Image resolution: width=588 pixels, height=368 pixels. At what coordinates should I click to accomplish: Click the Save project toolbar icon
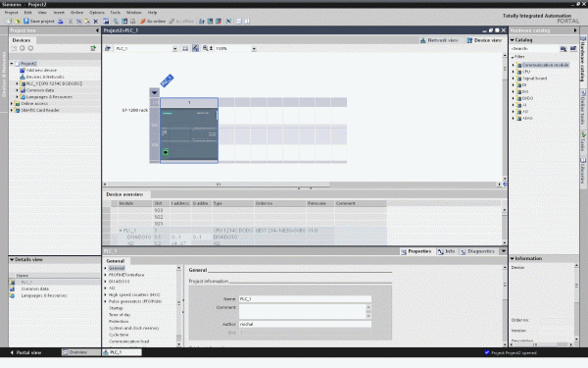coord(26,22)
